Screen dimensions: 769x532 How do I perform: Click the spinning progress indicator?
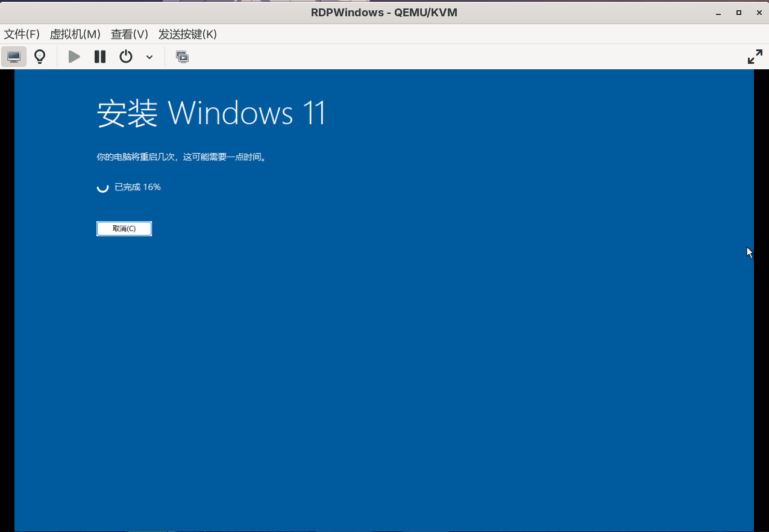[x=103, y=187]
